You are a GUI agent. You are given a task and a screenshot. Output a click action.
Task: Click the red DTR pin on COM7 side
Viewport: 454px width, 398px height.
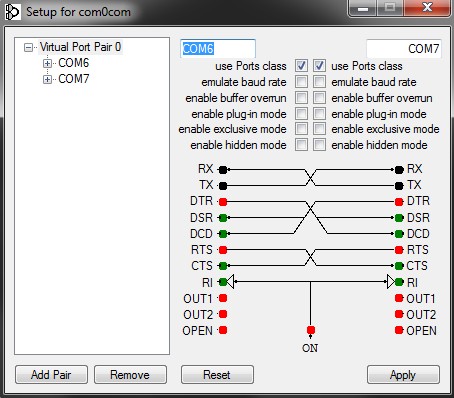[x=399, y=202]
